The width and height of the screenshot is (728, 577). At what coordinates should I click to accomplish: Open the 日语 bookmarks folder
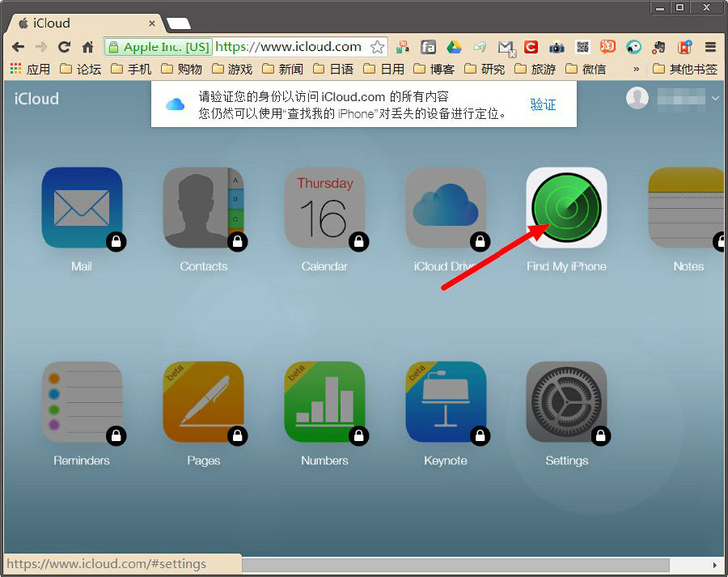pos(333,70)
